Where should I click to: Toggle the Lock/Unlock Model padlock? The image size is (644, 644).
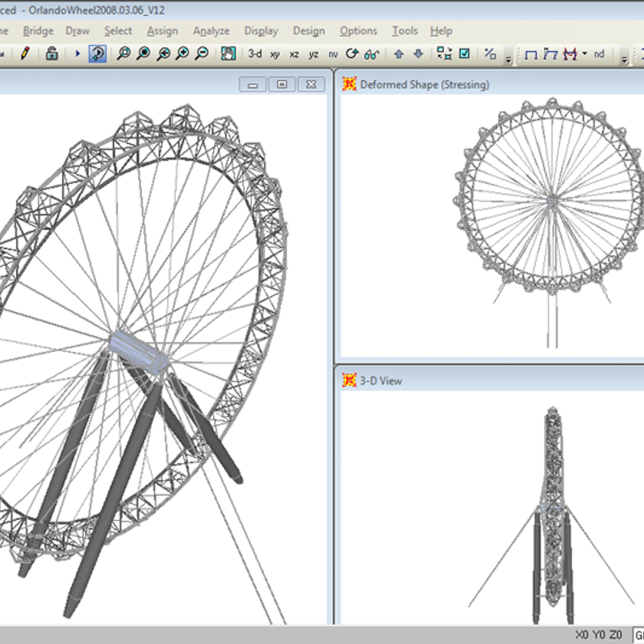tap(52, 53)
